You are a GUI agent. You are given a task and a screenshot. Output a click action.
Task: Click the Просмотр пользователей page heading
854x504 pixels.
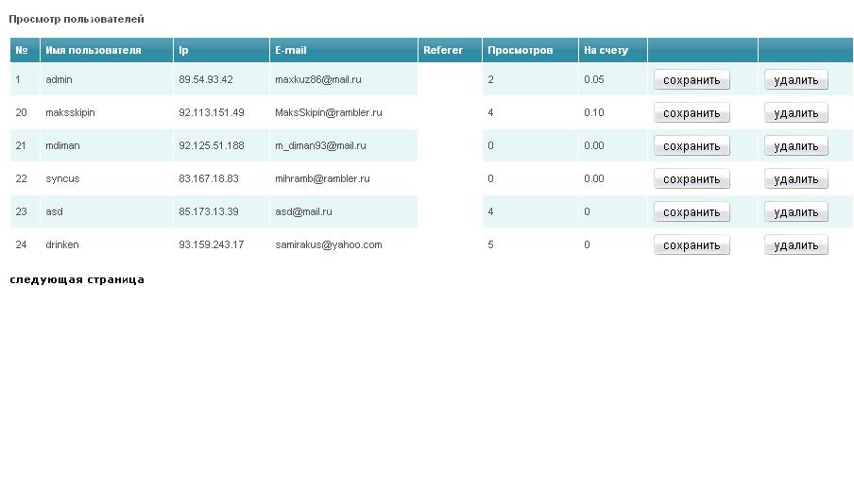[x=77, y=19]
